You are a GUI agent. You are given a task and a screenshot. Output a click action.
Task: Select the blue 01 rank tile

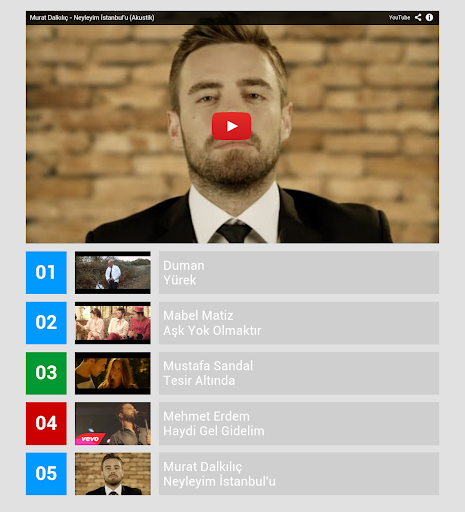pos(46,273)
